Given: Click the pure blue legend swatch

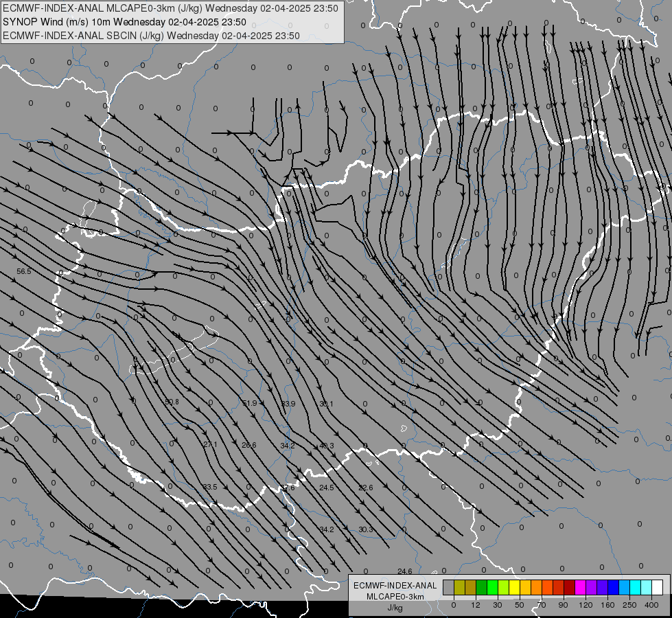Looking at the screenshot, I should (613, 587).
